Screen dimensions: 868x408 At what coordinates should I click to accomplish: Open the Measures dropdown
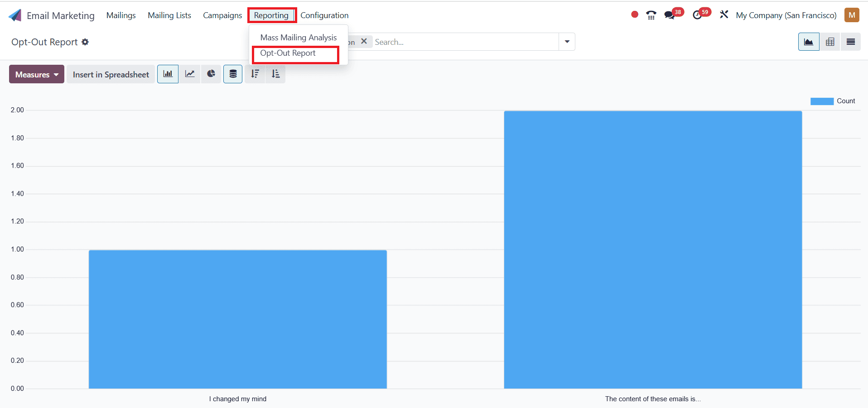click(x=37, y=74)
